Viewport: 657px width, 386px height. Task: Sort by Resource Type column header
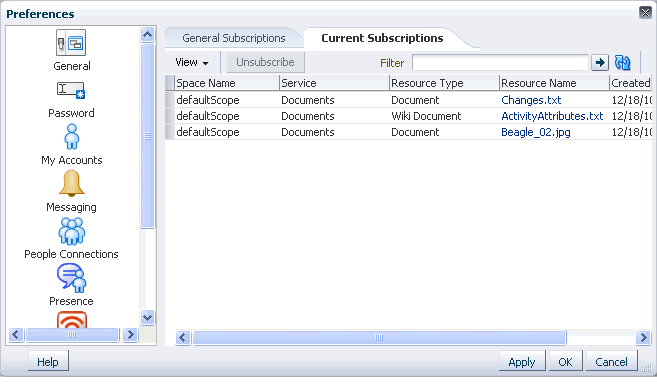[x=444, y=83]
